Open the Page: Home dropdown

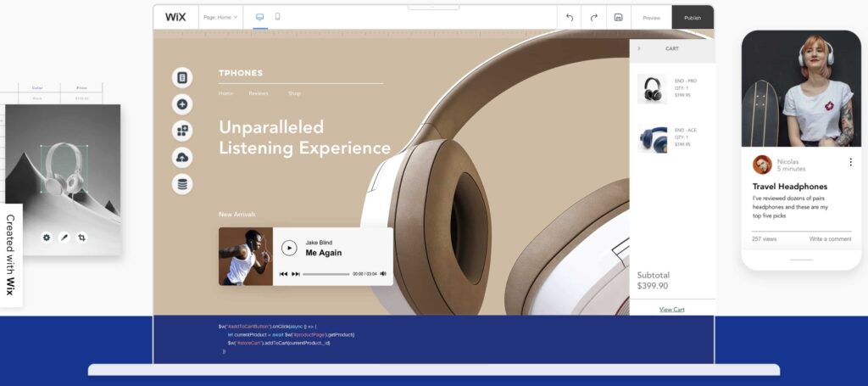click(220, 17)
